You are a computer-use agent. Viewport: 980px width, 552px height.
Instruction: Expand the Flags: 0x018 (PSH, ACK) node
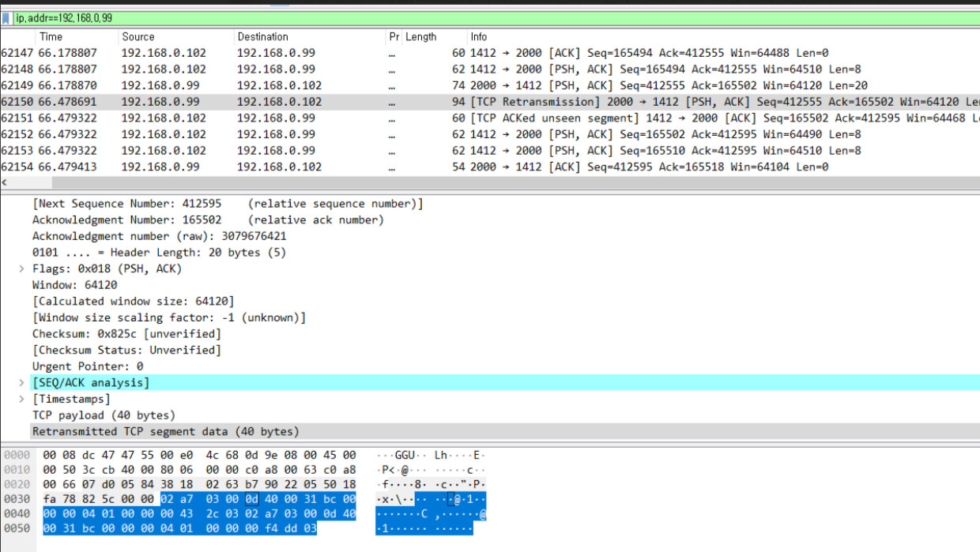[21, 268]
